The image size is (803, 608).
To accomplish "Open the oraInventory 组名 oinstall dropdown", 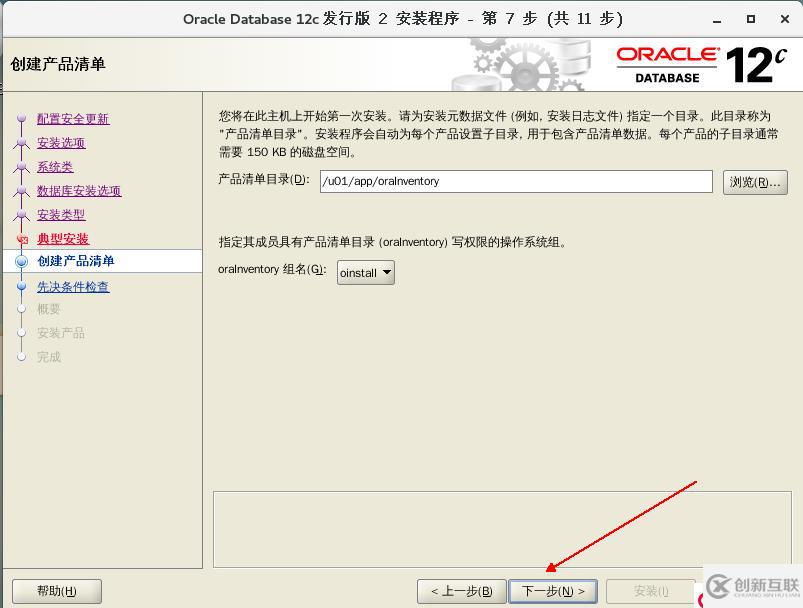I will pos(366,272).
